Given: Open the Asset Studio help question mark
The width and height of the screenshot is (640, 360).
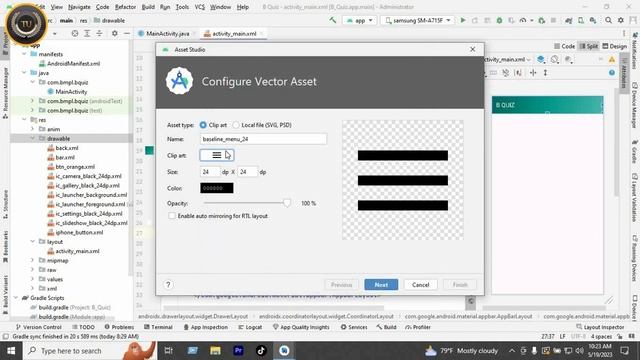Looking at the screenshot, I should [x=168, y=285].
